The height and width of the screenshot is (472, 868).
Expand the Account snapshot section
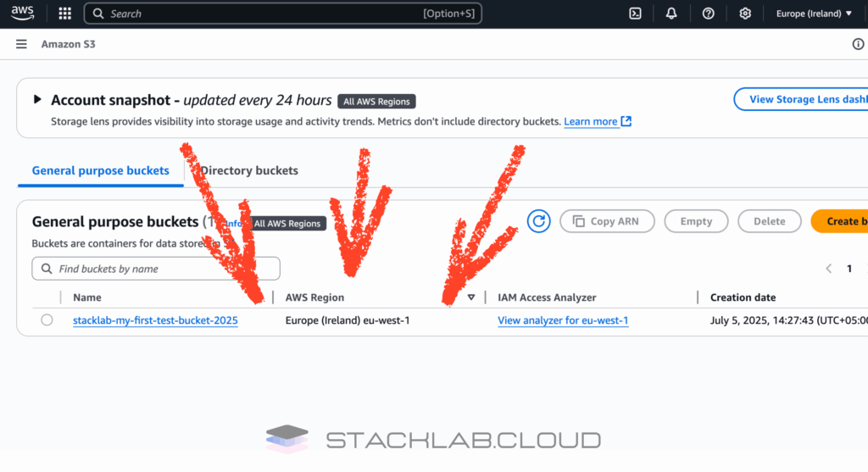click(x=37, y=100)
